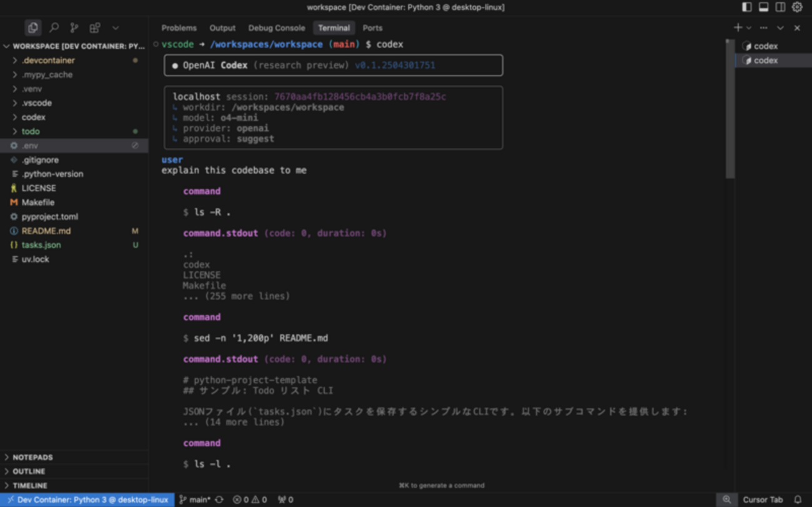Expand the .vscode folder
The width and height of the screenshot is (812, 507).
[74, 103]
